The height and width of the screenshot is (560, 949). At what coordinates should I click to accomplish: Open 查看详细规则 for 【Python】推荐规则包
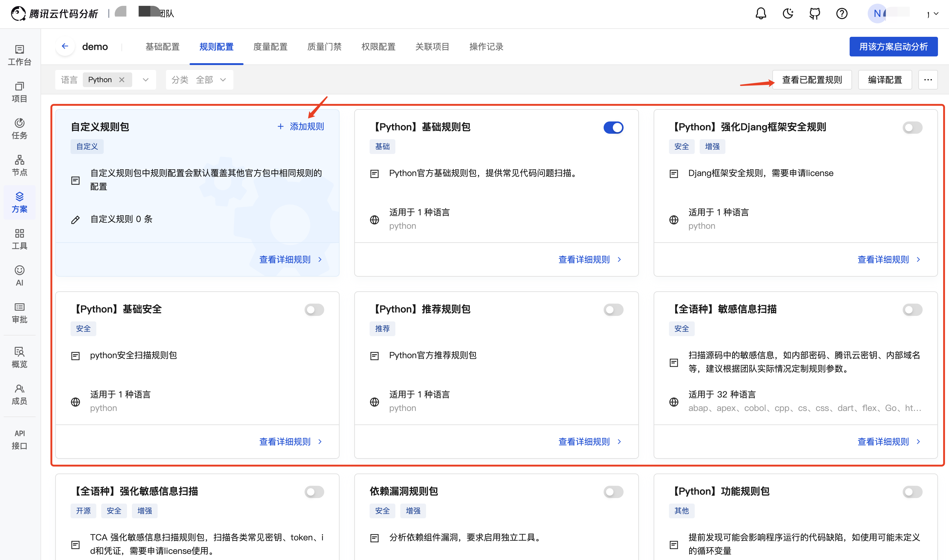click(590, 442)
